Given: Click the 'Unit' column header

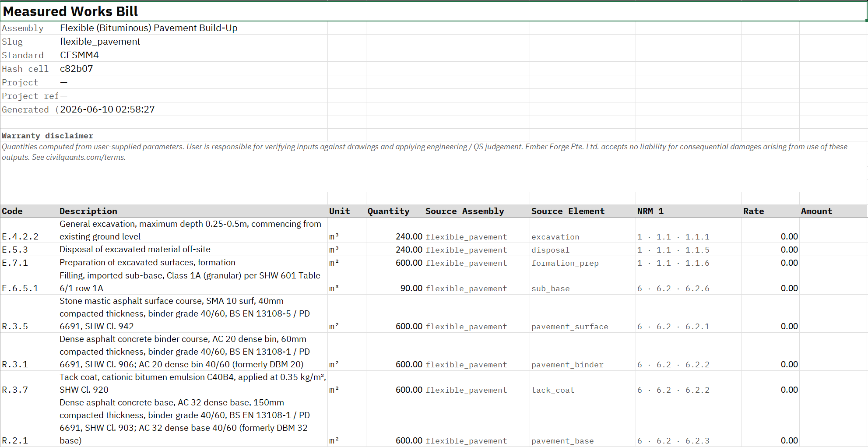Looking at the screenshot, I should (347, 211).
